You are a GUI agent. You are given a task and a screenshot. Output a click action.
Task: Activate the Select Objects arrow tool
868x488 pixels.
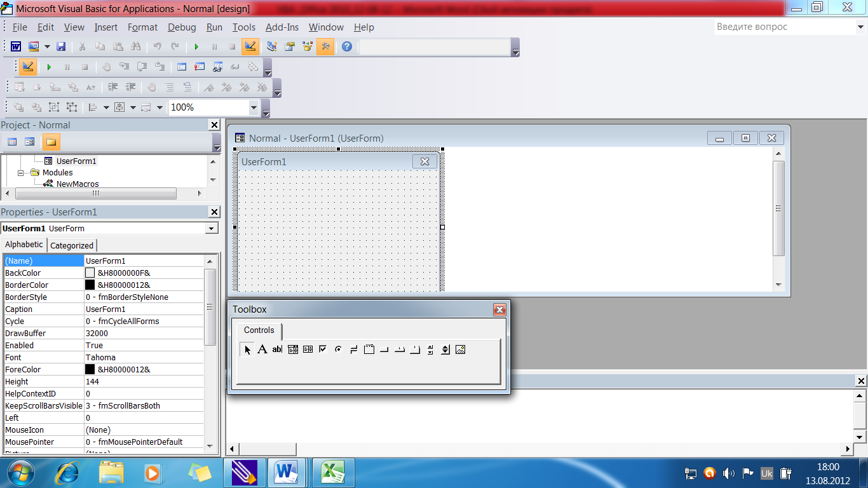pyautogui.click(x=247, y=349)
